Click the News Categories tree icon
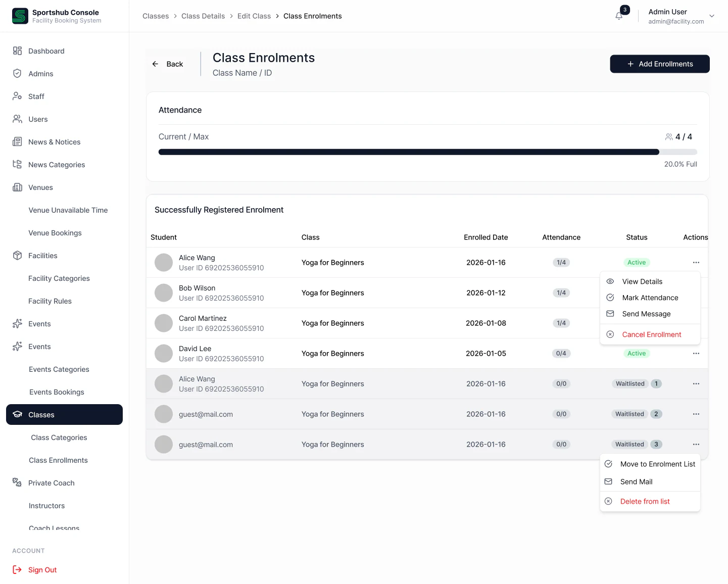The width and height of the screenshot is (728, 584). [17, 165]
